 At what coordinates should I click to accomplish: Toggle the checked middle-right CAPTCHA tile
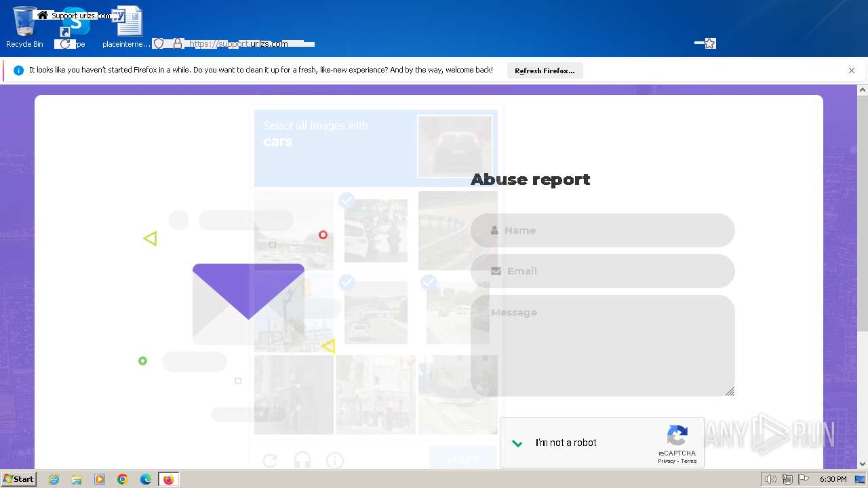pyautogui.click(x=458, y=312)
